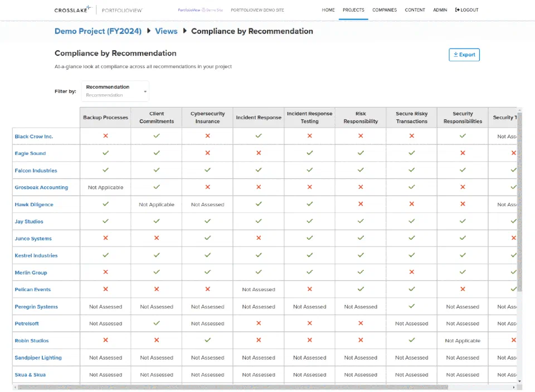Open the Peregrin Systems company link

[36, 307]
